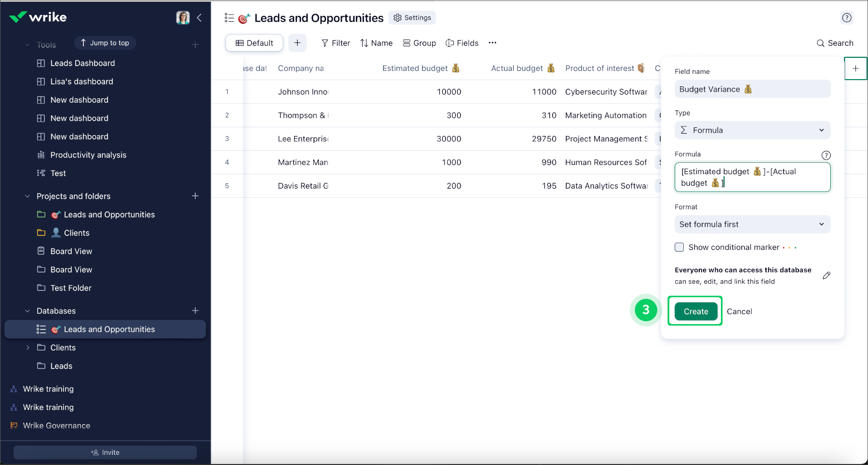The image size is (868, 465).
Task: Add a new column with plus icon
Action: coord(855,68)
